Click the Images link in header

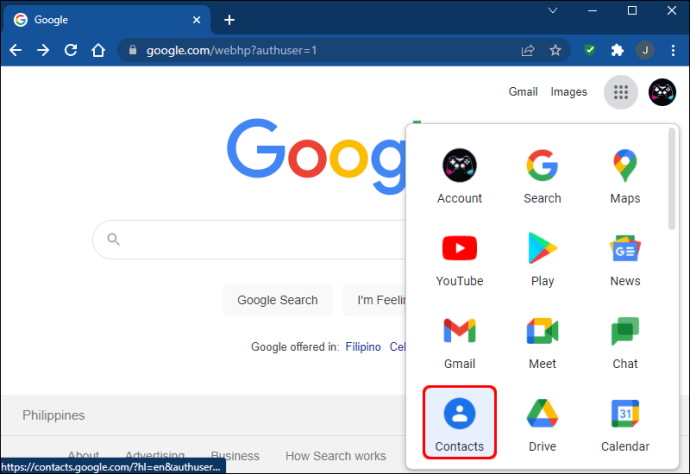pyautogui.click(x=569, y=92)
